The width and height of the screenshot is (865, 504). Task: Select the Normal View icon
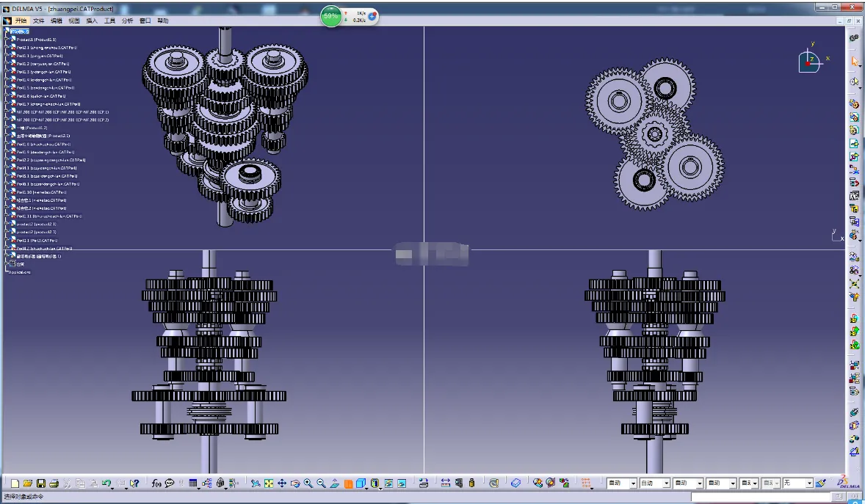[x=335, y=483]
